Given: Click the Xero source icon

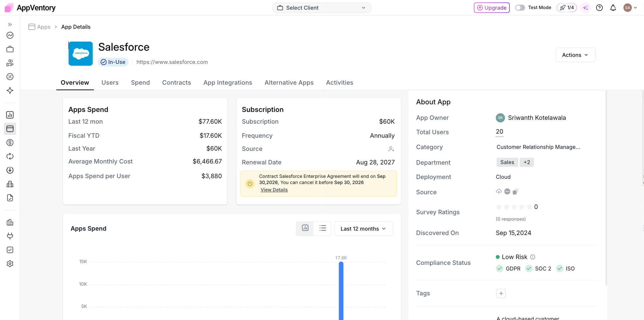Looking at the screenshot, I should tap(507, 192).
